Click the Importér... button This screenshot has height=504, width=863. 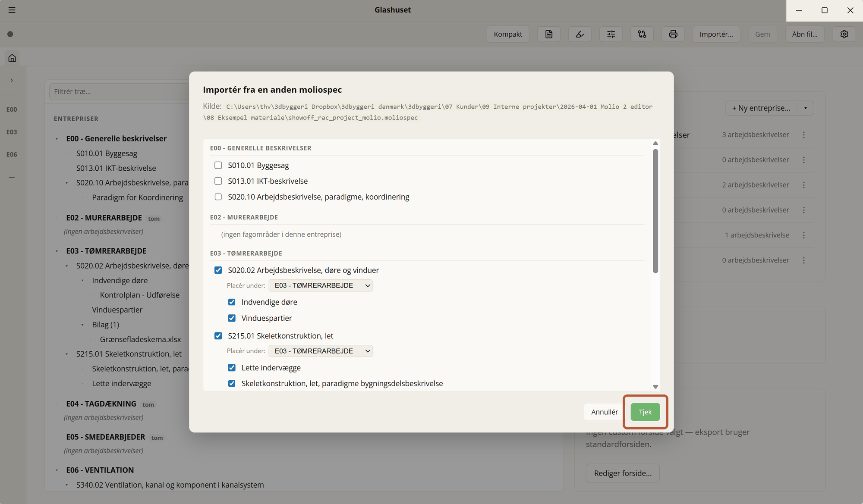click(716, 34)
